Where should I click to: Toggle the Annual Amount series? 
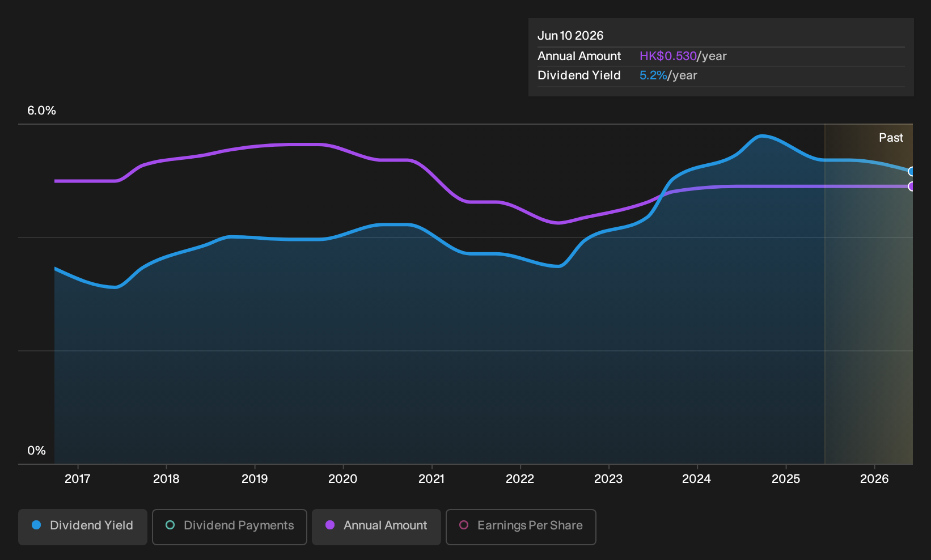(376, 527)
